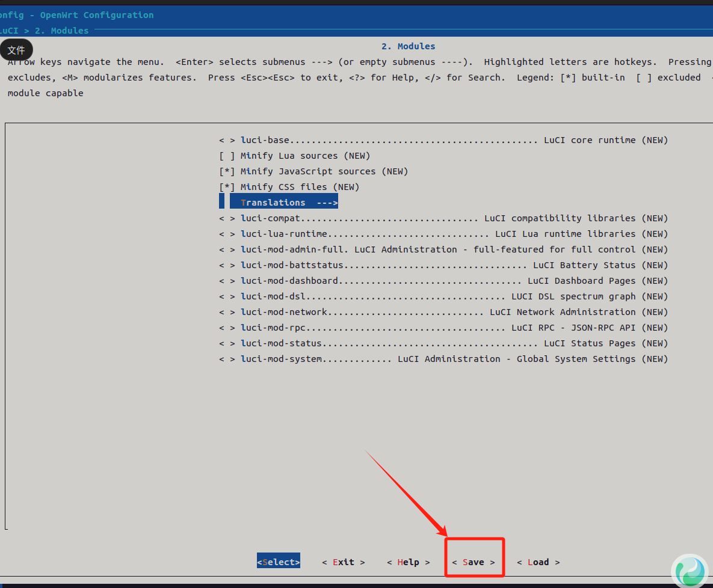Select luci-mod-network Network Administration
Screen dimensions: 713x588
pyautogui.click(x=443, y=312)
